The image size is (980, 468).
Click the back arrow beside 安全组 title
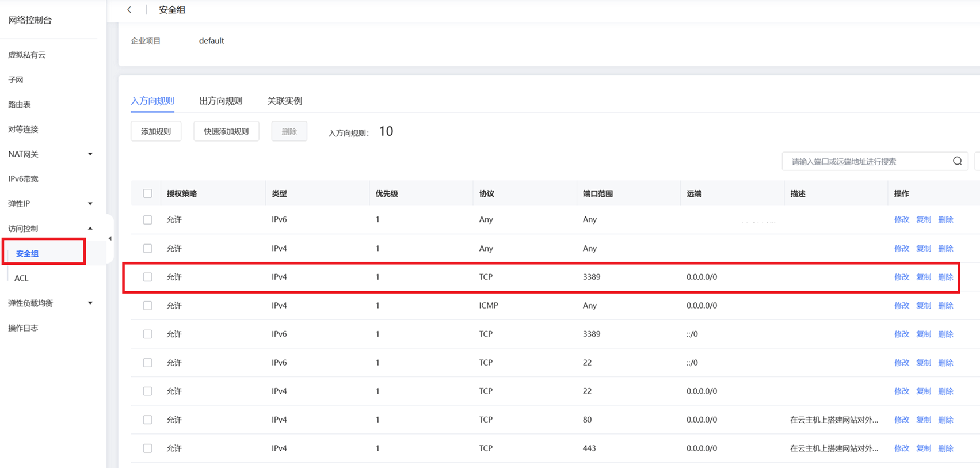pyautogui.click(x=129, y=10)
